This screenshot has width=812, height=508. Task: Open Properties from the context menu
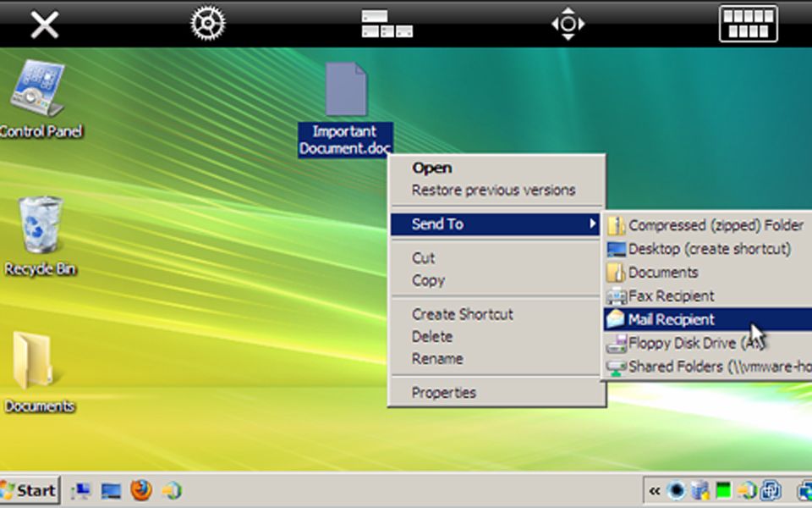[497, 392]
